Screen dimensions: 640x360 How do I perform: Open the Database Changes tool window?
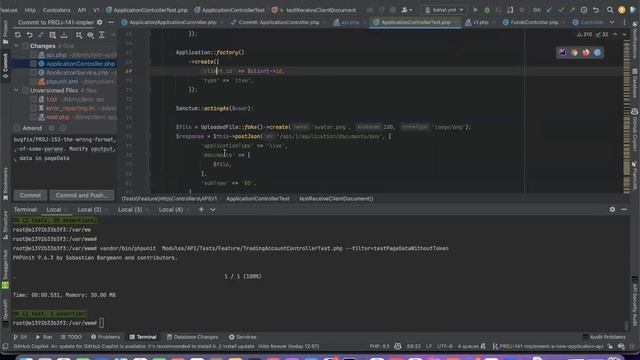pos(192,337)
